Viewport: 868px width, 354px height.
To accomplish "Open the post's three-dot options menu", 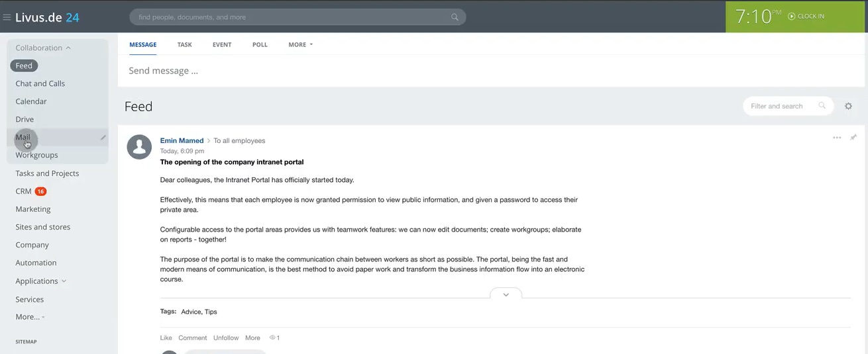I will [837, 138].
